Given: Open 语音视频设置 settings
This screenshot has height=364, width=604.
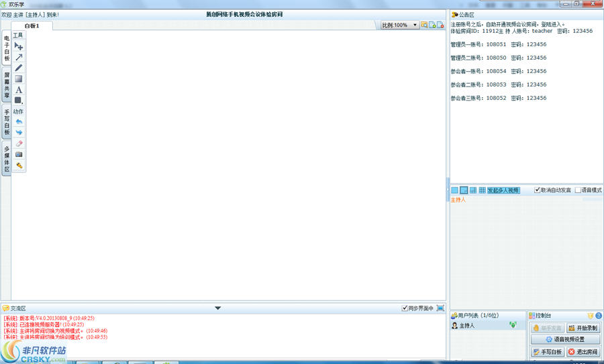Looking at the screenshot, I should coord(565,339).
